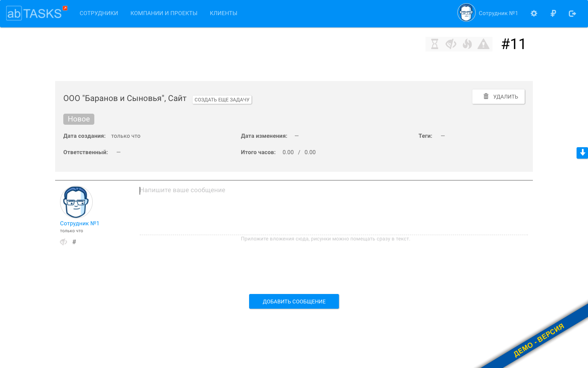Click the Новое status badge
588x368 pixels.
pyautogui.click(x=79, y=119)
